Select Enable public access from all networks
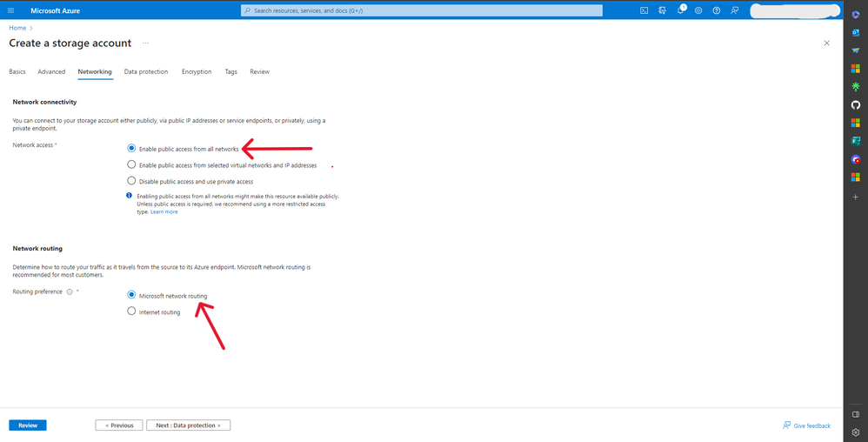Image resolution: width=868 pixels, height=442 pixels. (x=131, y=149)
